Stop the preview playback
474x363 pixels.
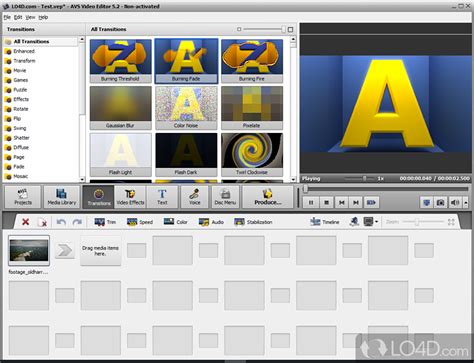326,202
